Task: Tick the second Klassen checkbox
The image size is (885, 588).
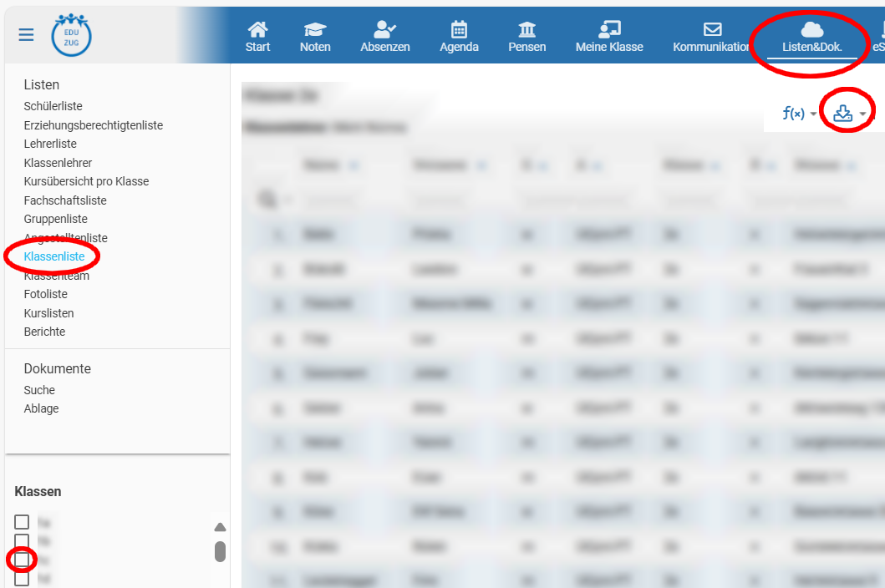Action: 22,541
